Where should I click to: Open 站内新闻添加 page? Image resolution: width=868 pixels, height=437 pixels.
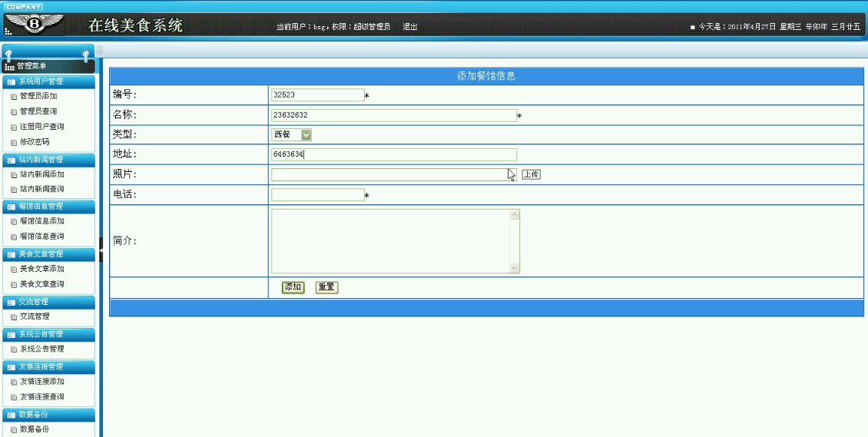pos(42,175)
